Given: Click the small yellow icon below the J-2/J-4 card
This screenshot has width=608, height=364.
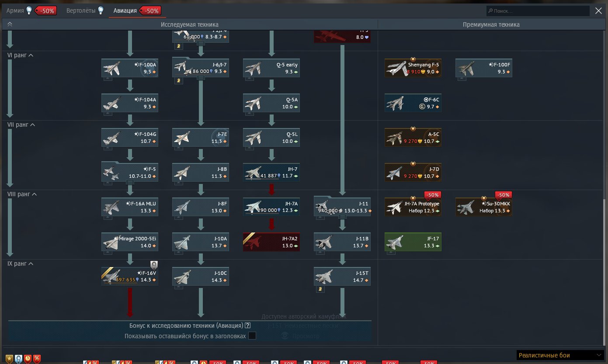Looking at the screenshot, I should (x=178, y=46).
